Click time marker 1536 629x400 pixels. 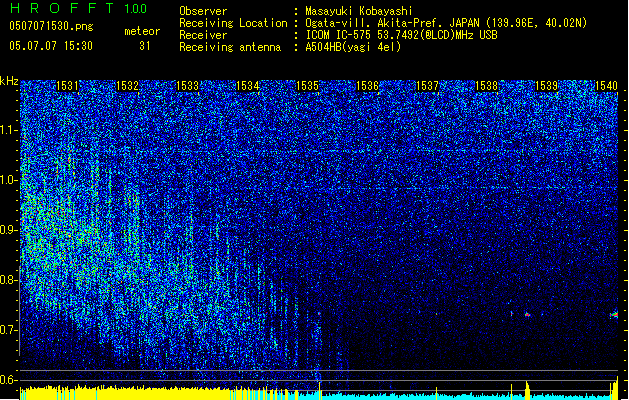point(367,86)
